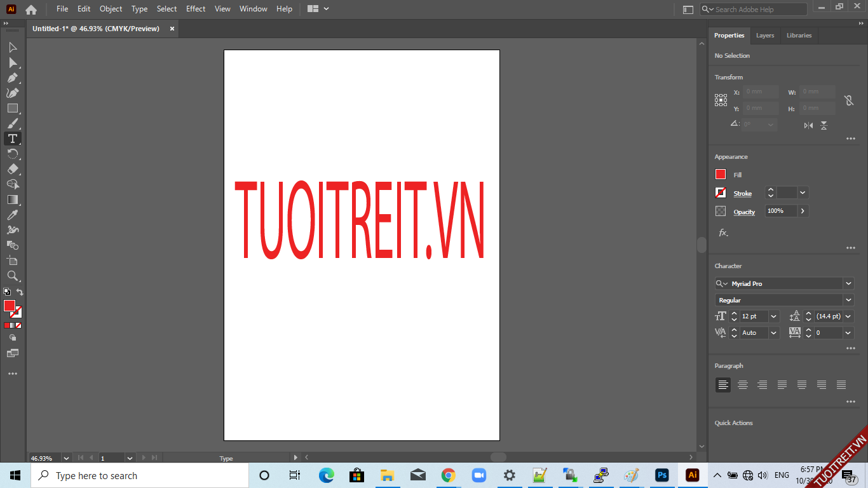The image size is (868, 488).
Task: Choose the Eraser tool
Action: (x=12, y=169)
